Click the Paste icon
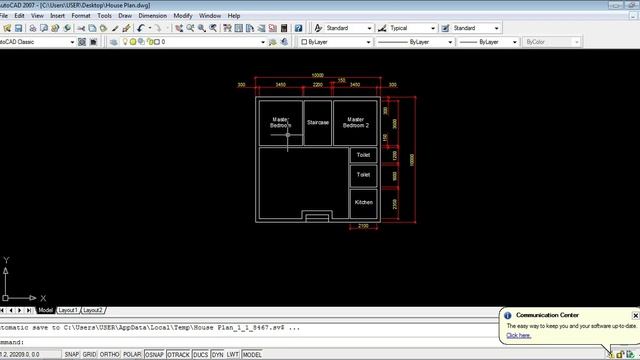640x360 pixels. [104, 28]
